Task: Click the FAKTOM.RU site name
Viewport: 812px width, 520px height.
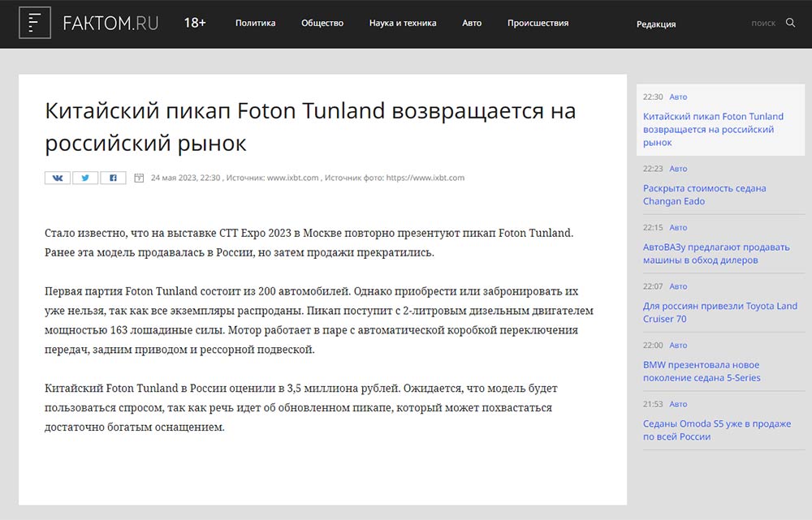Action: coord(110,23)
